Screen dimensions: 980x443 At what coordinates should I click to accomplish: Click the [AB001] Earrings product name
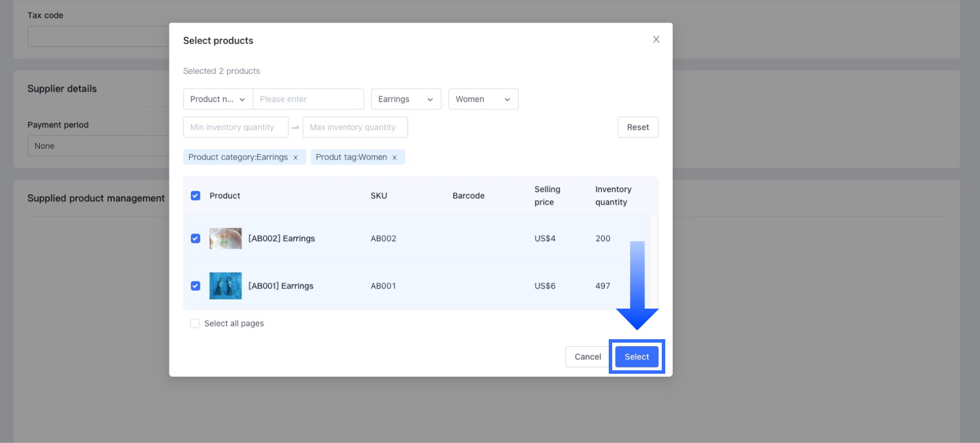281,286
